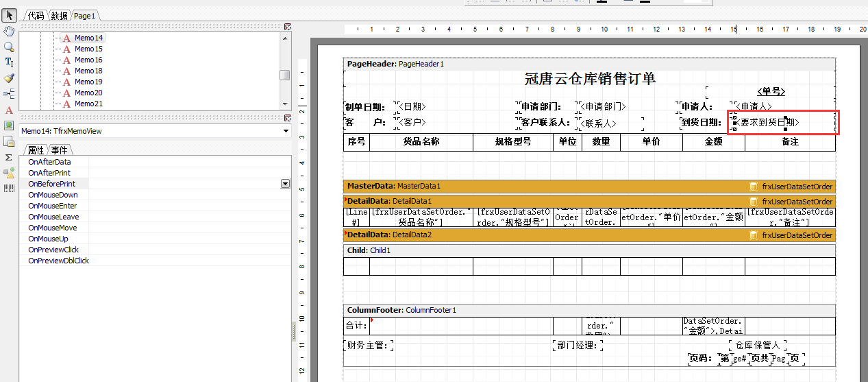
Task: Select the OnMouseDown event row
Action: pos(156,195)
